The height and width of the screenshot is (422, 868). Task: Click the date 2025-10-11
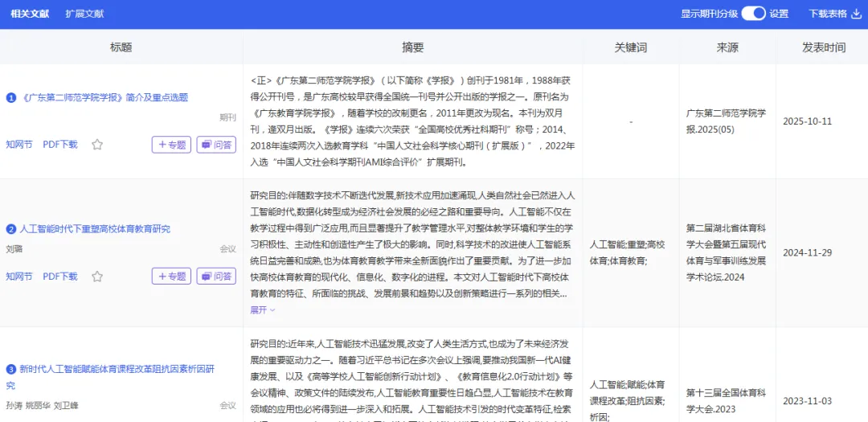click(807, 121)
